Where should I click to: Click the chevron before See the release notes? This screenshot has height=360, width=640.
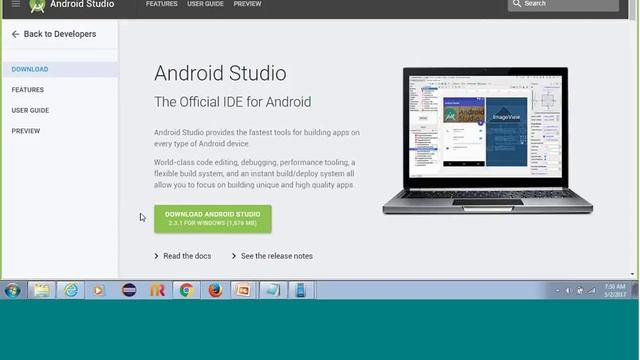tap(233, 256)
